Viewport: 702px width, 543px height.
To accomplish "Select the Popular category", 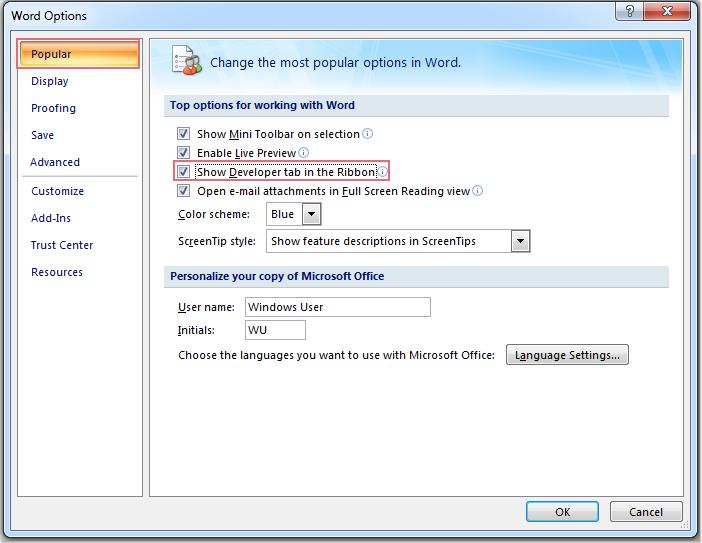I will tap(79, 54).
